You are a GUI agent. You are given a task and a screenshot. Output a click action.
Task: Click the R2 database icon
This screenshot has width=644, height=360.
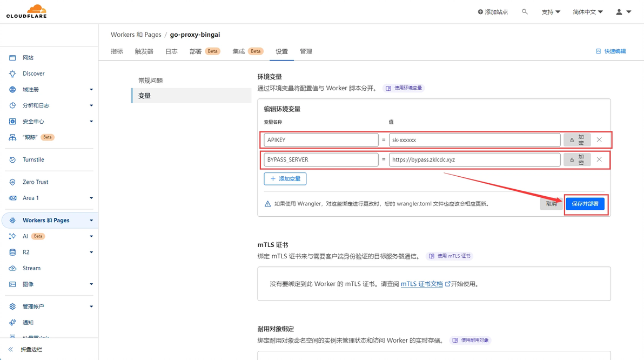[x=13, y=252]
